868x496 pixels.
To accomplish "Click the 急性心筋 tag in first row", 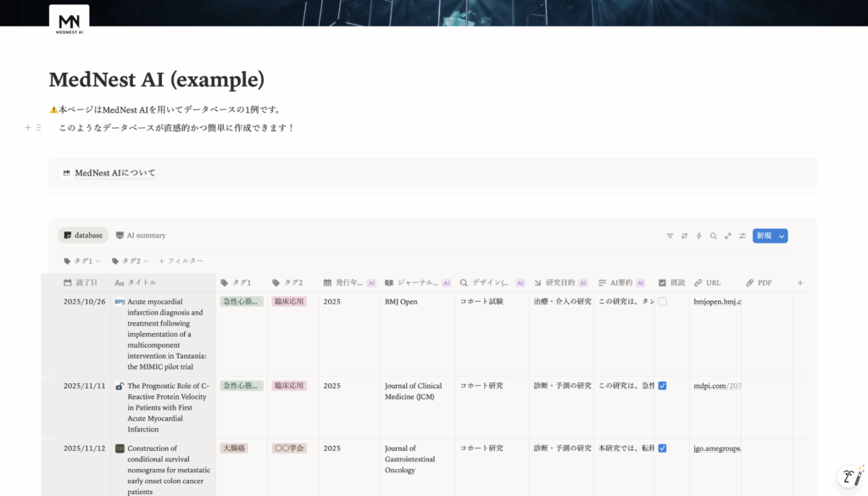I will [x=242, y=302].
